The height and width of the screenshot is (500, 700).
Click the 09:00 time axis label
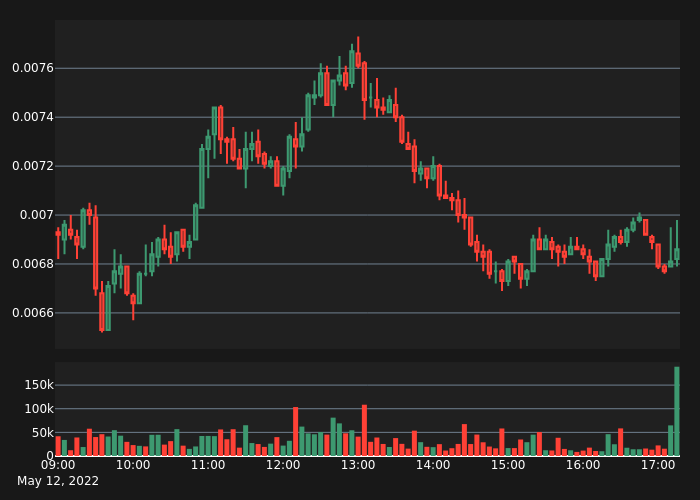tap(58, 465)
